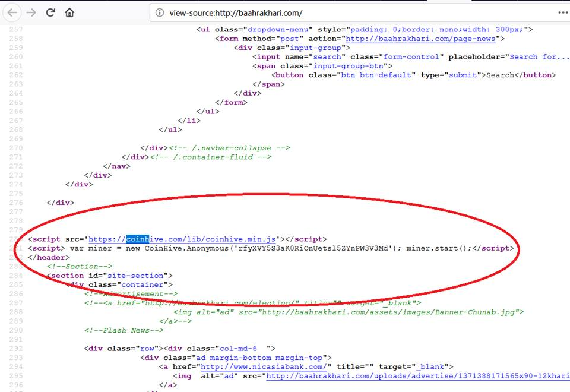This screenshot has height=392, width=570.
Task: Open the page actions three-dot menu
Action: [x=563, y=12]
